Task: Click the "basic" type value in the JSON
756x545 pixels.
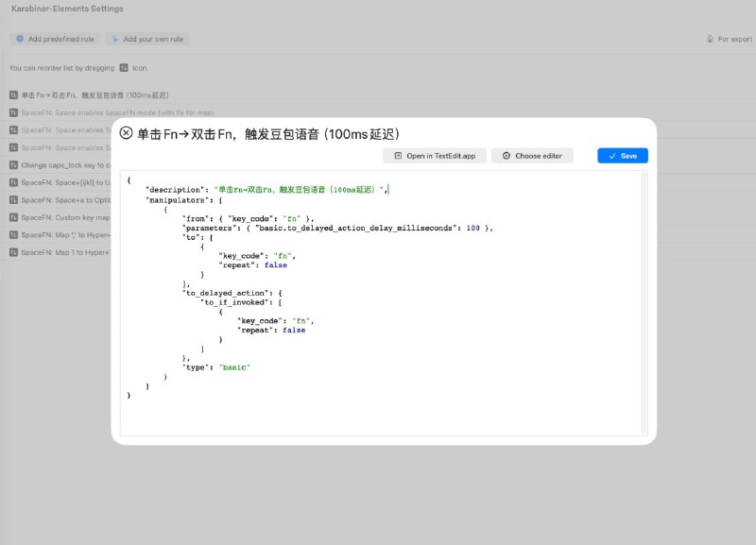Action: [234, 367]
